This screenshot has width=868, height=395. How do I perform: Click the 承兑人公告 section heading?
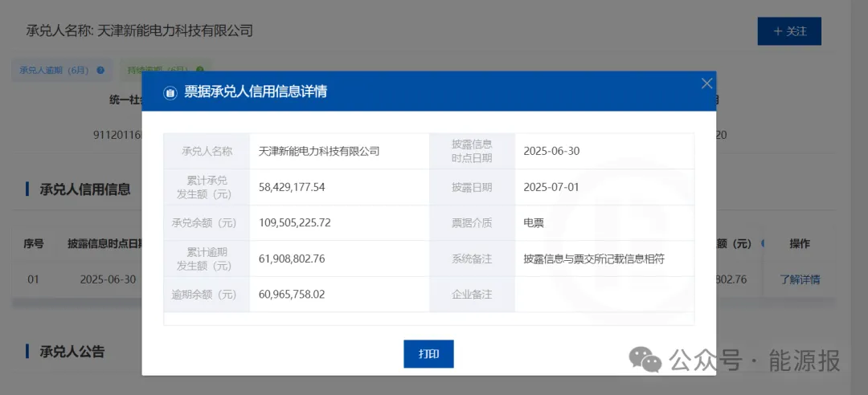[x=72, y=352]
